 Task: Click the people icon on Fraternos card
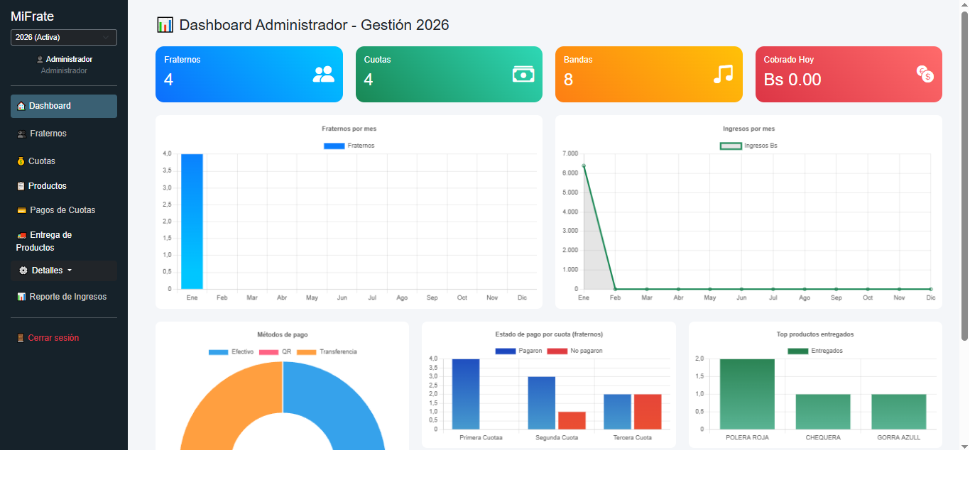coord(323,74)
